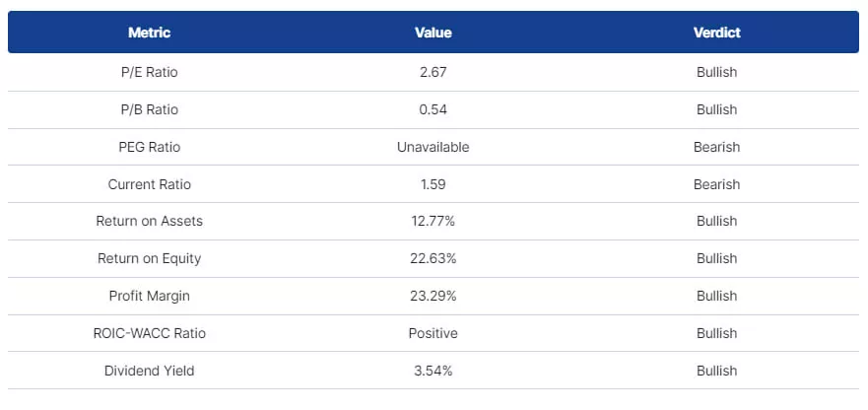Screen dimensions: 868x410
Task: Select the Dividend Yield metric label
Action: [x=149, y=371]
